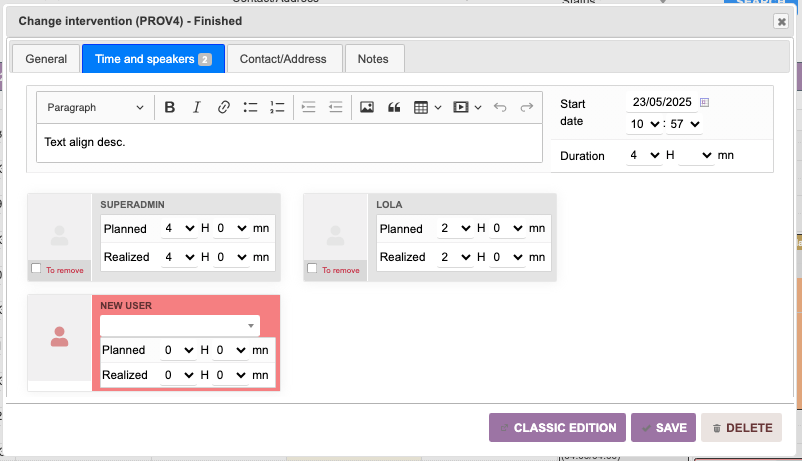Insert an image in the editor
This screenshot has height=461, width=802.
367,107
